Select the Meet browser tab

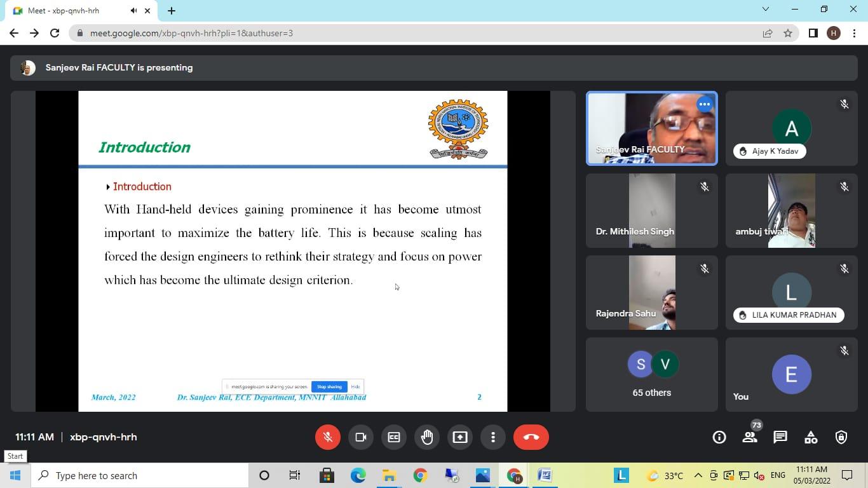pyautogui.click(x=76, y=11)
